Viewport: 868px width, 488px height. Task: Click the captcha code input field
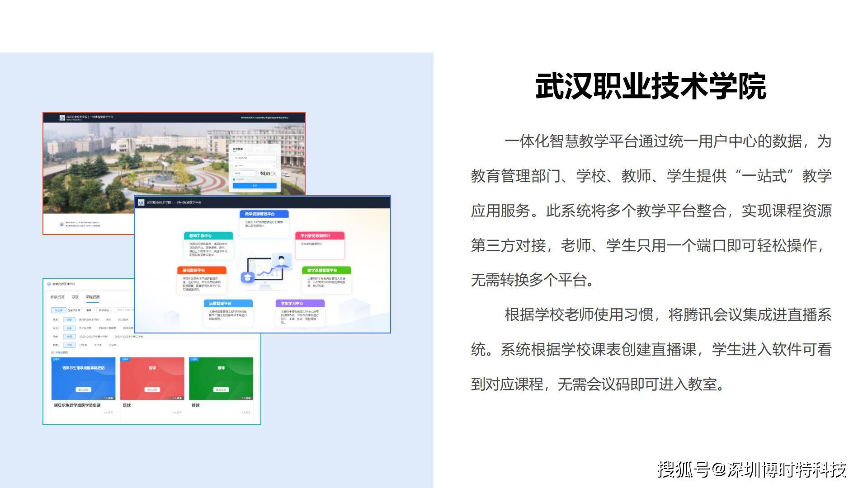tap(244, 173)
